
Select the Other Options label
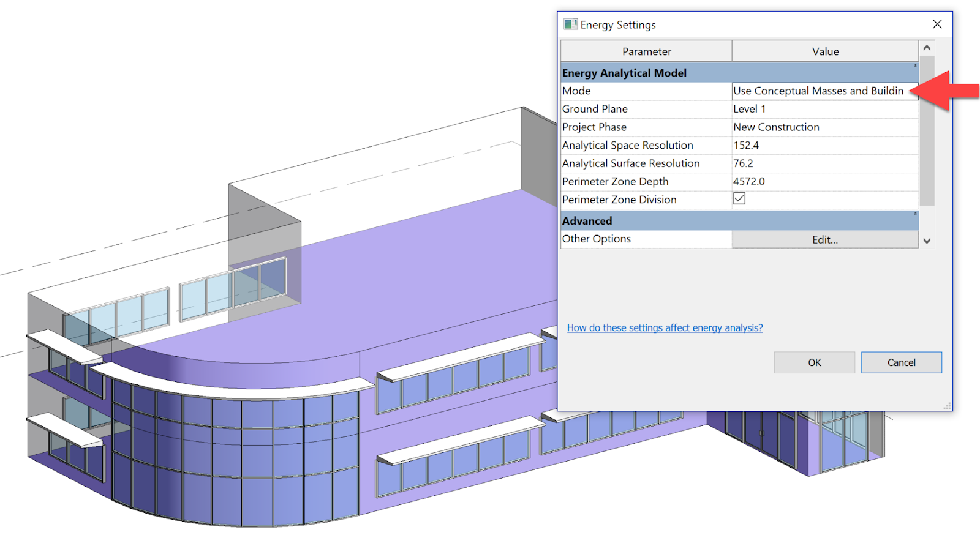click(x=597, y=239)
